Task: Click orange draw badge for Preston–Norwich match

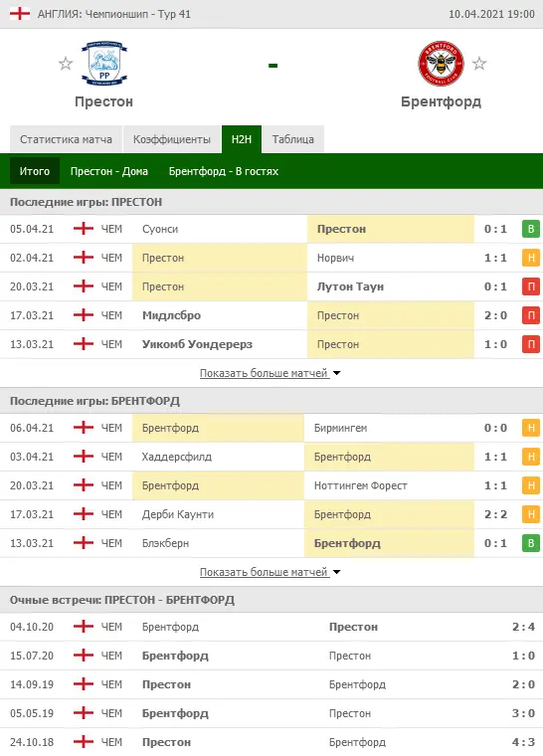Action: [x=531, y=258]
